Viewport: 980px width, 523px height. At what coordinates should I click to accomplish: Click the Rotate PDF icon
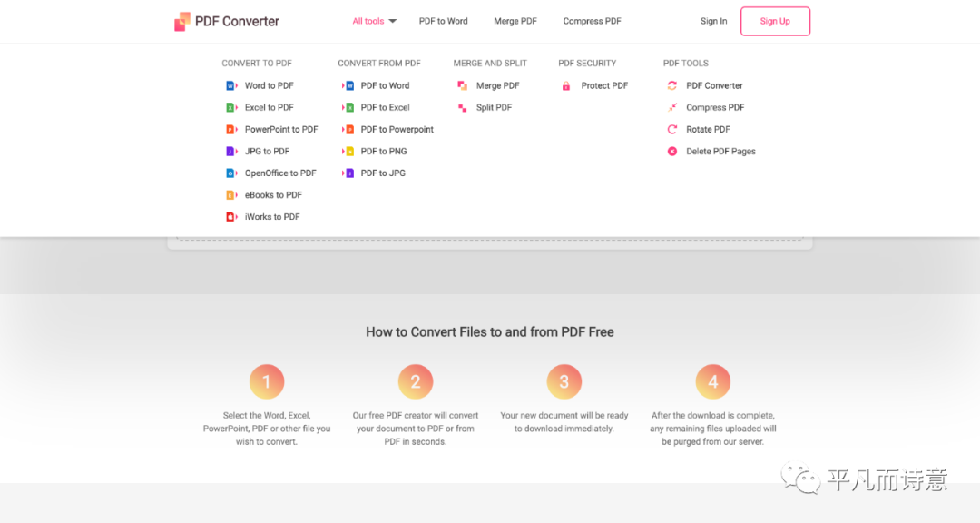[672, 130]
